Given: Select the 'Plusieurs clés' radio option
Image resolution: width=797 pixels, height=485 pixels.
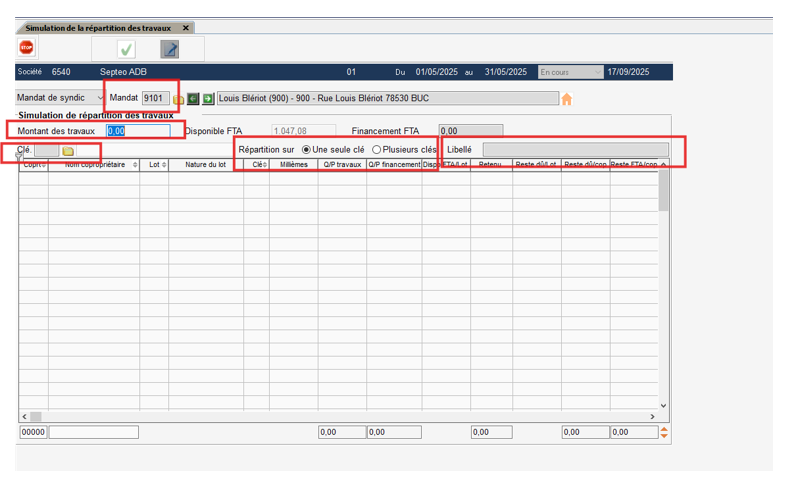Looking at the screenshot, I should (376, 149).
